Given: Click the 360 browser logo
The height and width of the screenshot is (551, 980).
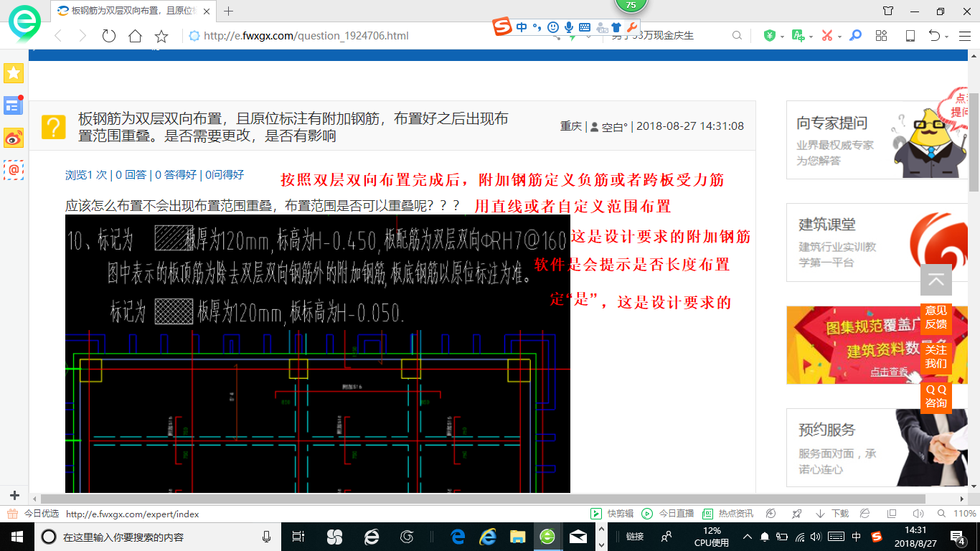Looking at the screenshot, I should click(24, 24).
